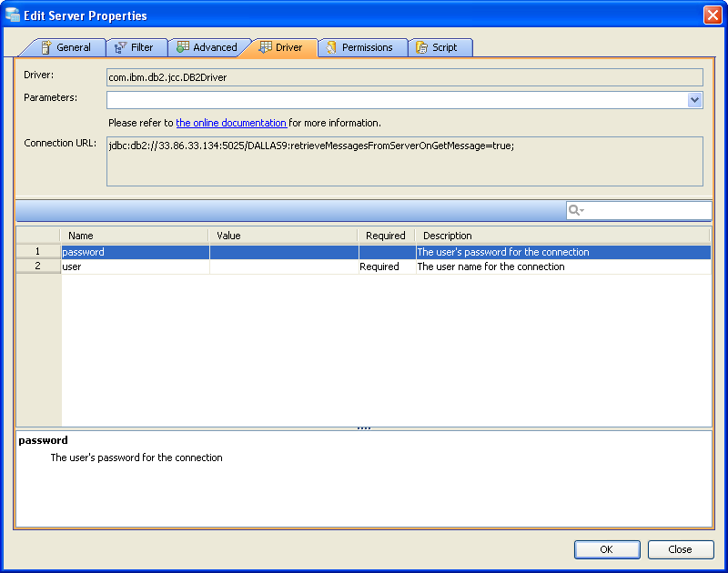The image size is (728, 573).
Task: Click the Permissions tab icon
Action: point(331,47)
